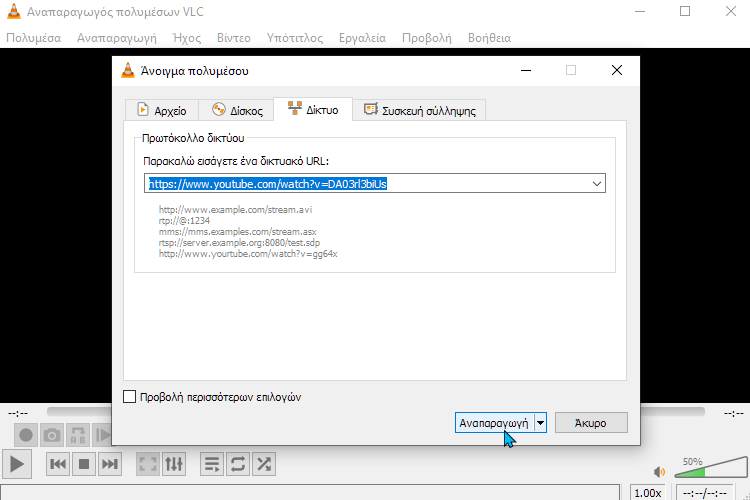Minimize the Άνοιγμα πολυμέσου dialog
750x500 pixels.
526,70
